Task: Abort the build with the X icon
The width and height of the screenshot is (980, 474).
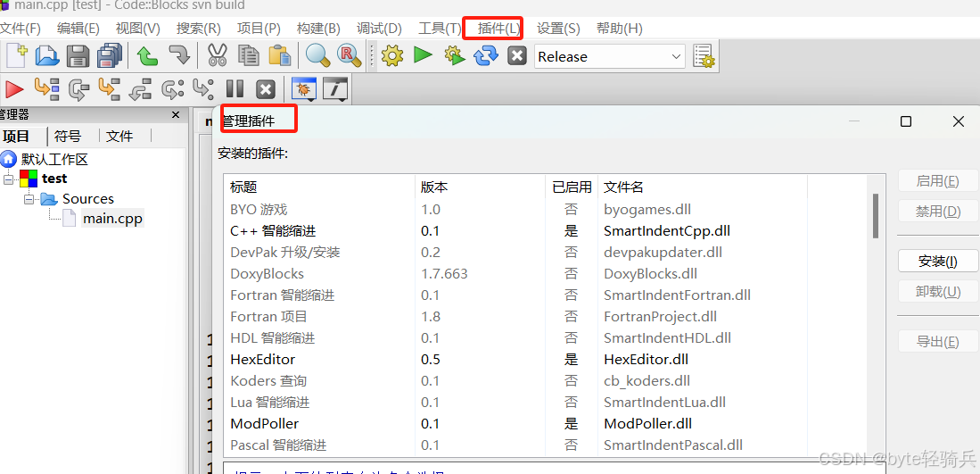Action: tap(517, 56)
